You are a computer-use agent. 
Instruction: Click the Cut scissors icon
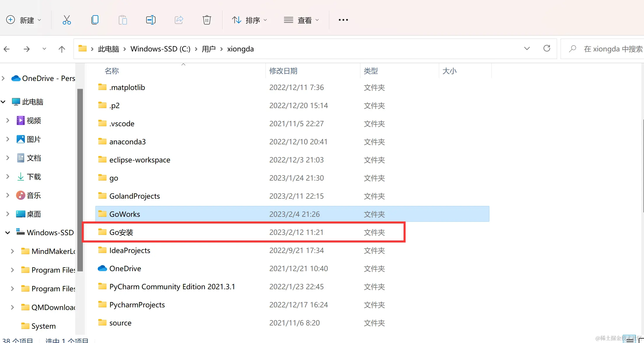click(x=67, y=20)
